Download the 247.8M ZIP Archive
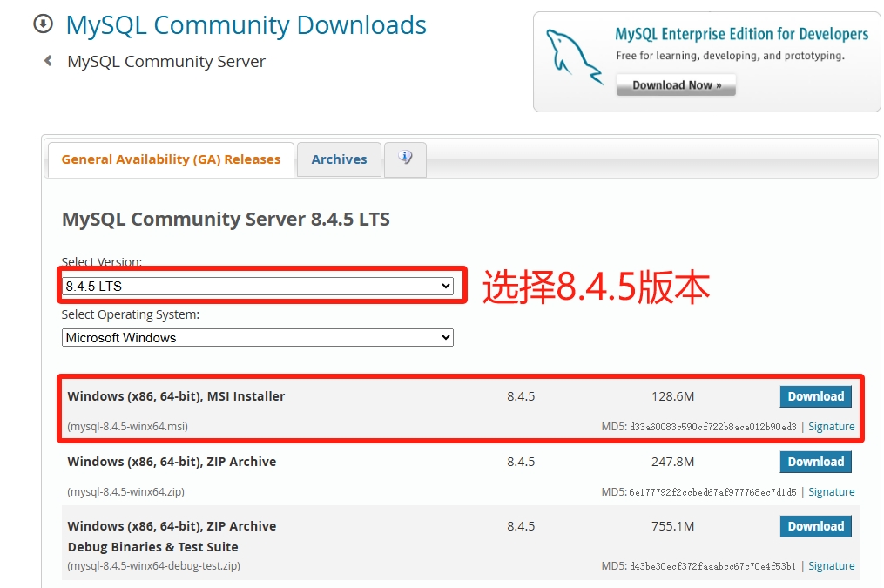This screenshot has height=588, width=884. coord(815,462)
